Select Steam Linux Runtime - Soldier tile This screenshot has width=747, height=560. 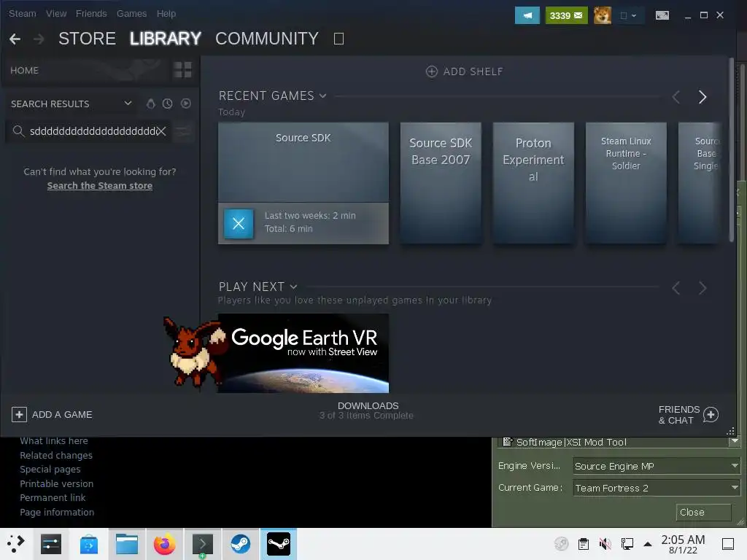625,183
